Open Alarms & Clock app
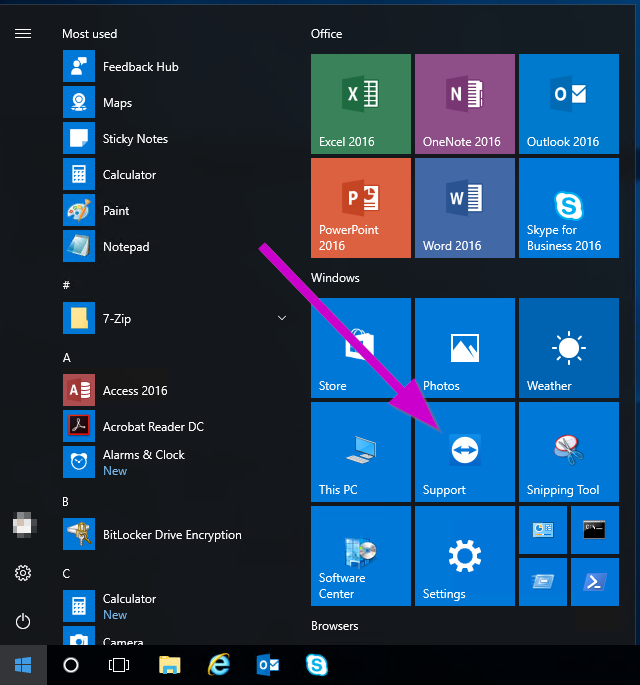The image size is (640, 685). pos(175,462)
